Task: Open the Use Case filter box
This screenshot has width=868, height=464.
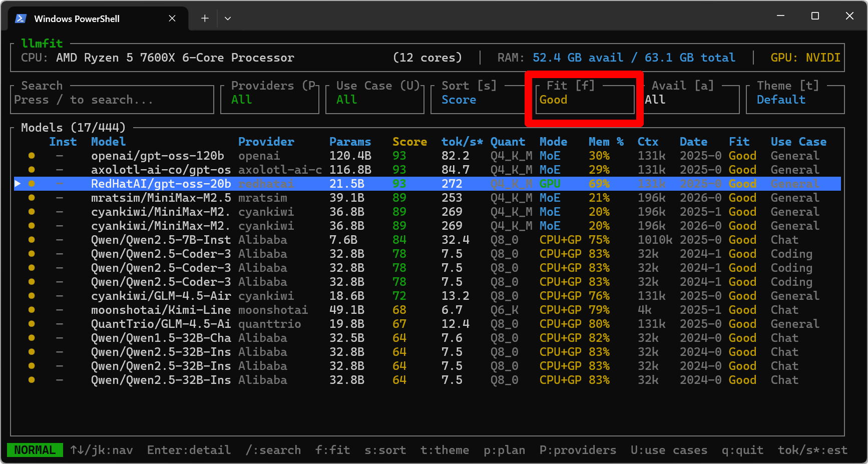Action: click(x=374, y=99)
